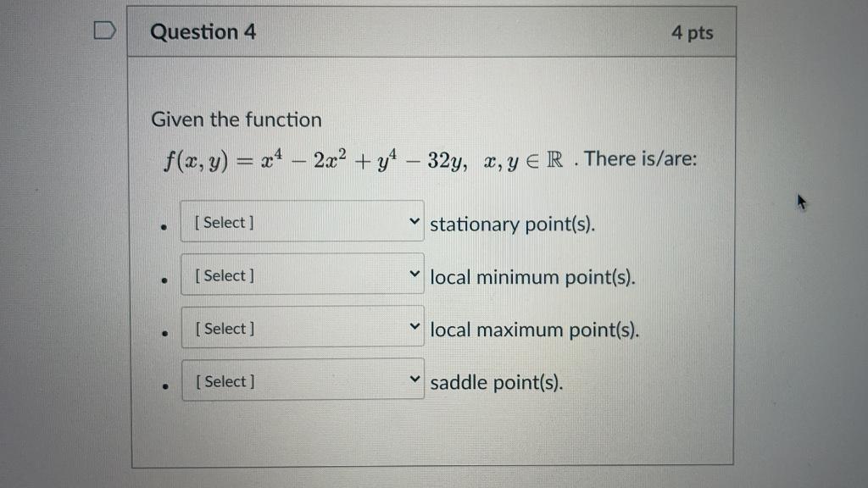Open the stationary point(s) dropdown

[302, 221]
